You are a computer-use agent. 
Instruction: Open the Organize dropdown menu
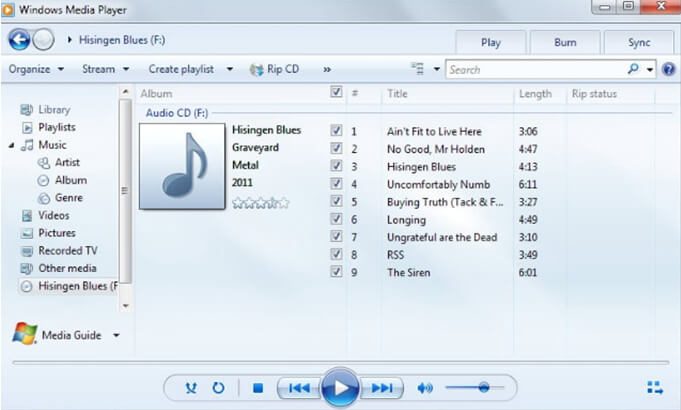click(36, 69)
